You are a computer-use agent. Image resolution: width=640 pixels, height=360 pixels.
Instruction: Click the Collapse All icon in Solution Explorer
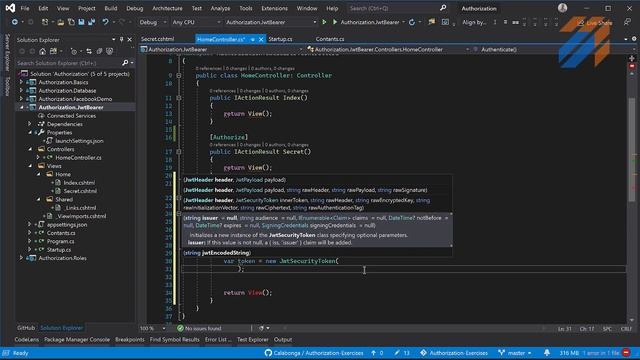99,51
